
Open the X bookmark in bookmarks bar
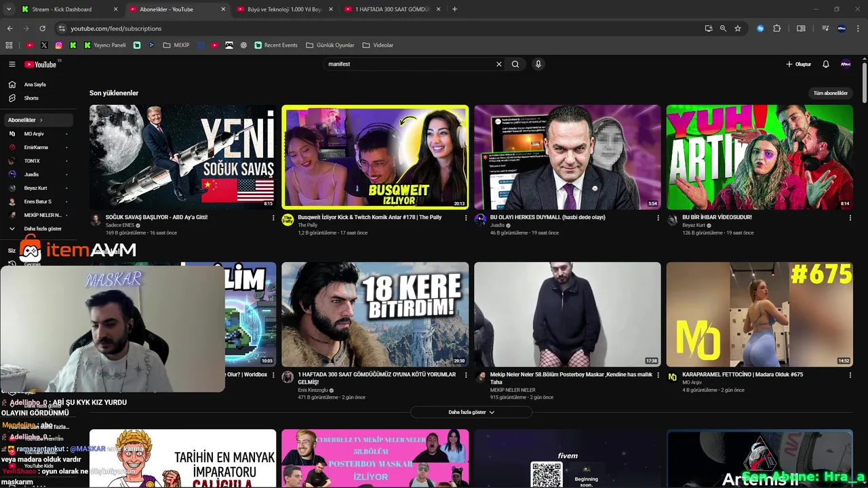[x=44, y=45]
